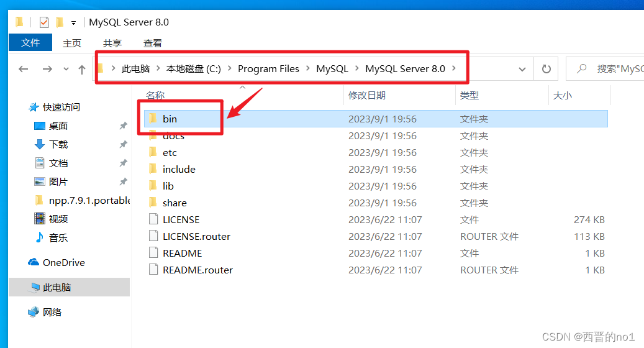Select the etc folder icon
The width and height of the screenshot is (644, 348).
coord(153,152)
